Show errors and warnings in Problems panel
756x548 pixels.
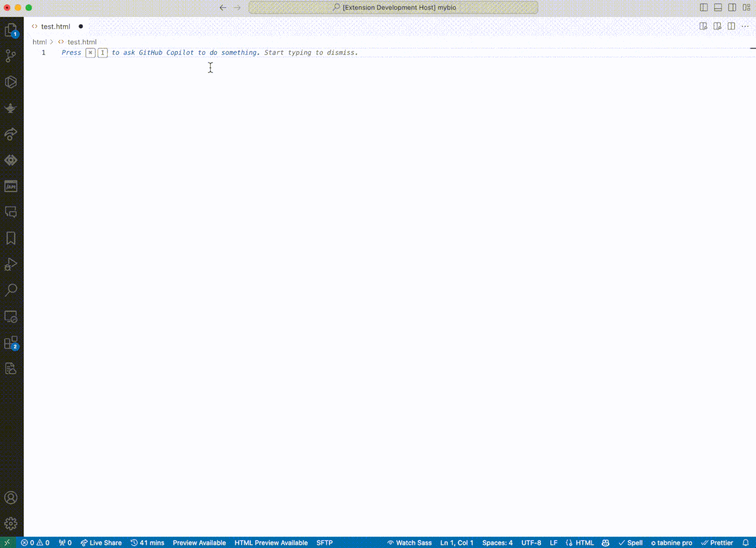(x=35, y=542)
